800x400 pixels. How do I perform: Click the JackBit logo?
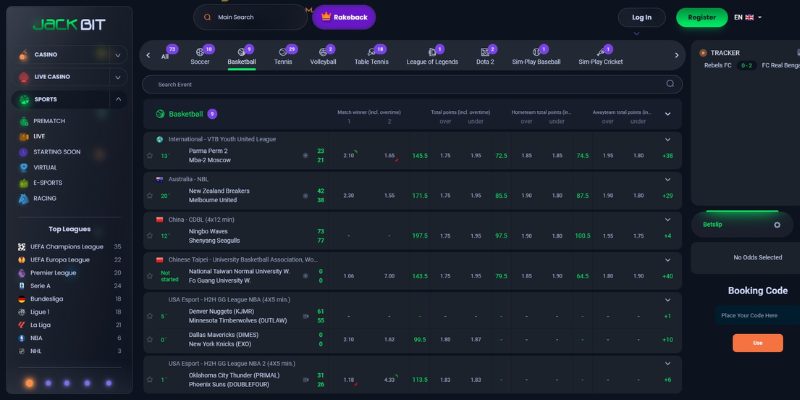pyautogui.click(x=69, y=24)
